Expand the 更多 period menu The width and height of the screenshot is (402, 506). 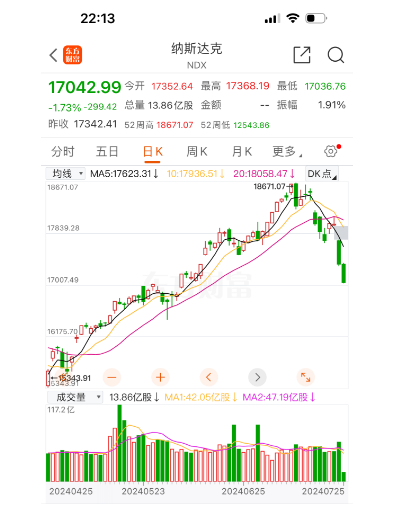[x=287, y=152]
